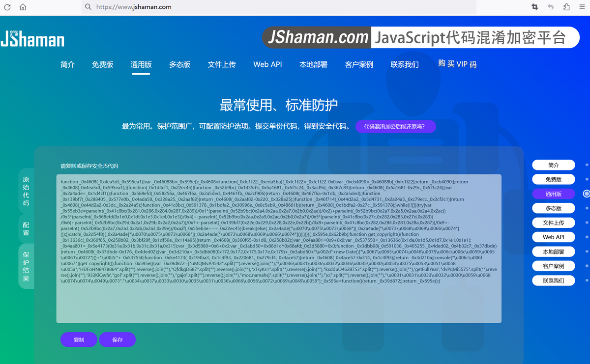Click the 本地部署 pill in right sidebar
590x364 pixels.
[554, 252]
